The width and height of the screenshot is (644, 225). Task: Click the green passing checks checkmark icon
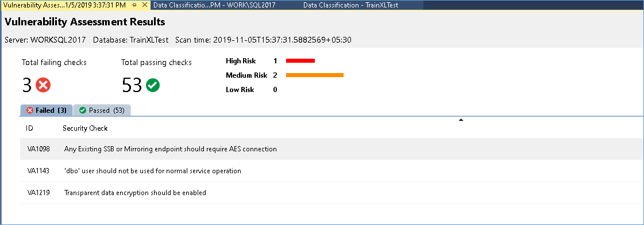(153, 85)
